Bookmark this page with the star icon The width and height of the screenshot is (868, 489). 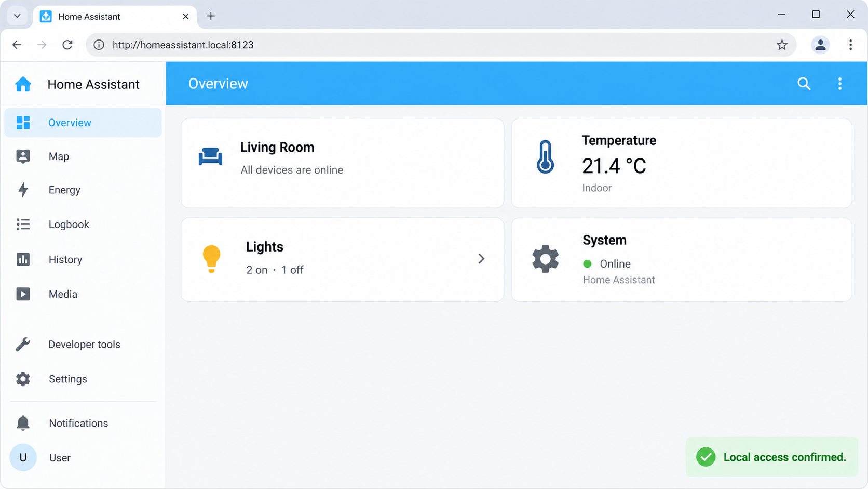pyautogui.click(x=782, y=45)
